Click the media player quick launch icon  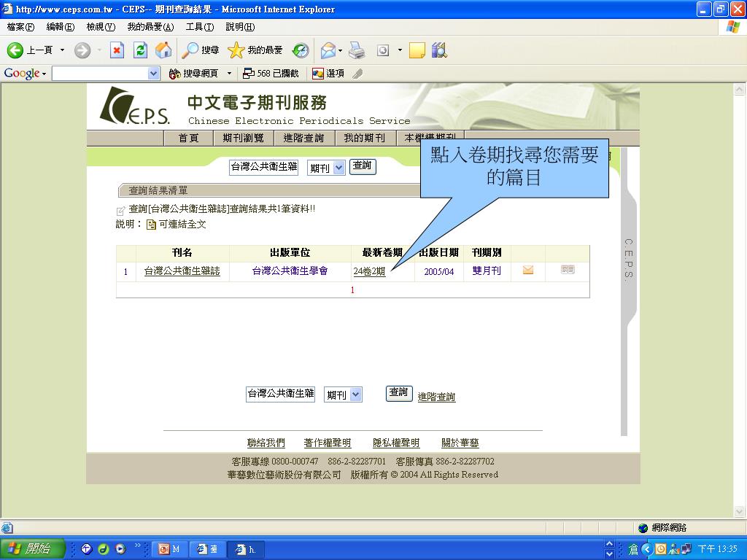pyautogui.click(x=120, y=549)
